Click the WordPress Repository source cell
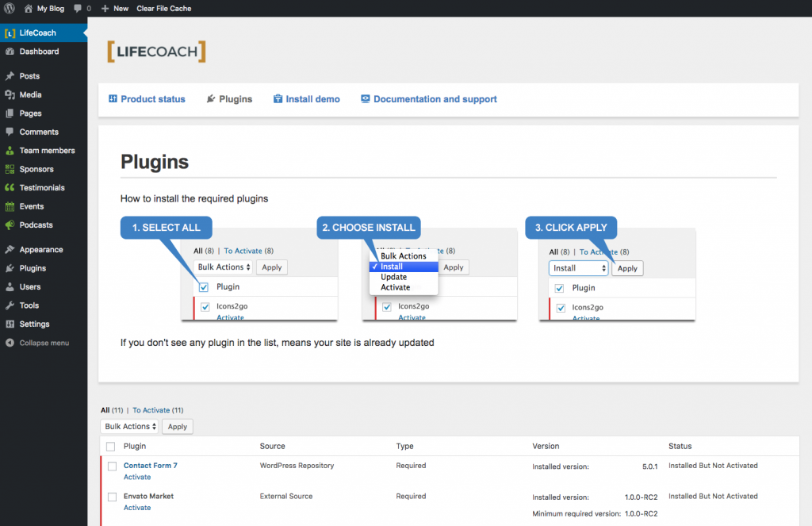The width and height of the screenshot is (812, 526). tap(297, 466)
